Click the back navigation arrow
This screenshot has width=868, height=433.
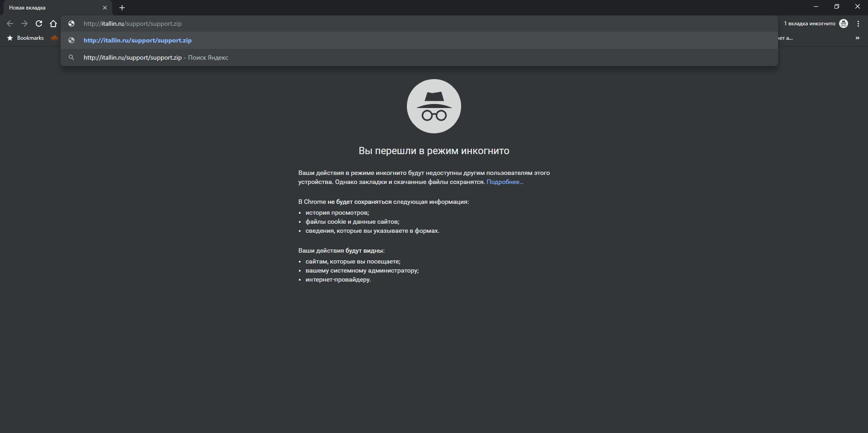pyautogui.click(x=10, y=24)
